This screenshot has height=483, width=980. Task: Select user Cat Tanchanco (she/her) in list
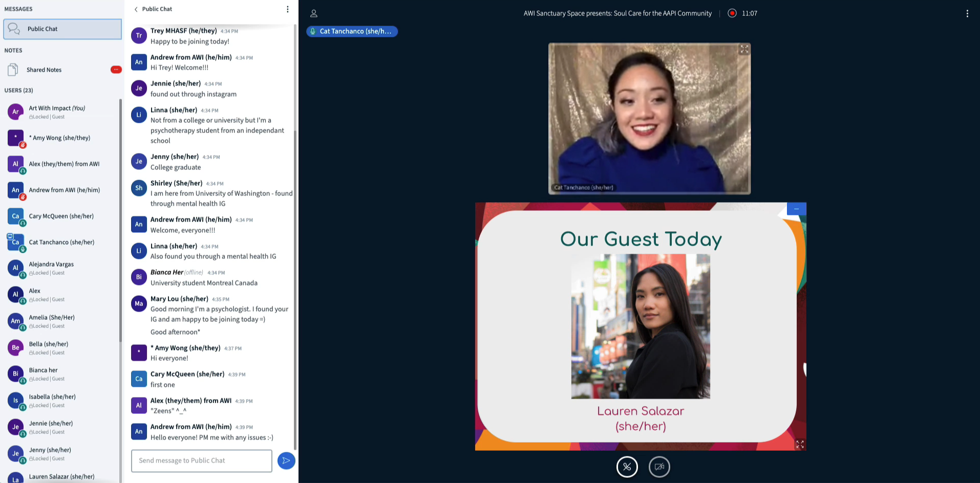tap(61, 243)
